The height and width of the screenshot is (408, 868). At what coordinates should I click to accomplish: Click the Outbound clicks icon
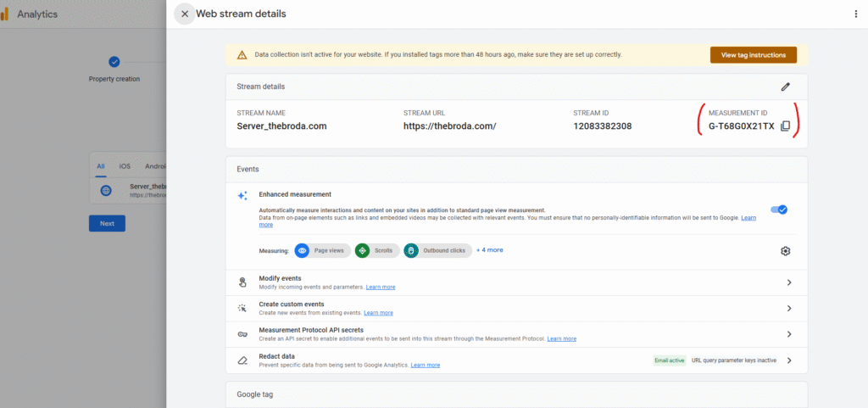pyautogui.click(x=411, y=251)
